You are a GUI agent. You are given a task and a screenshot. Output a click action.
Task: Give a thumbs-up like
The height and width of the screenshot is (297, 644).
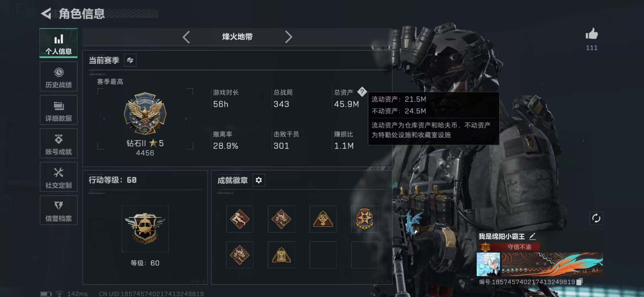coord(591,34)
